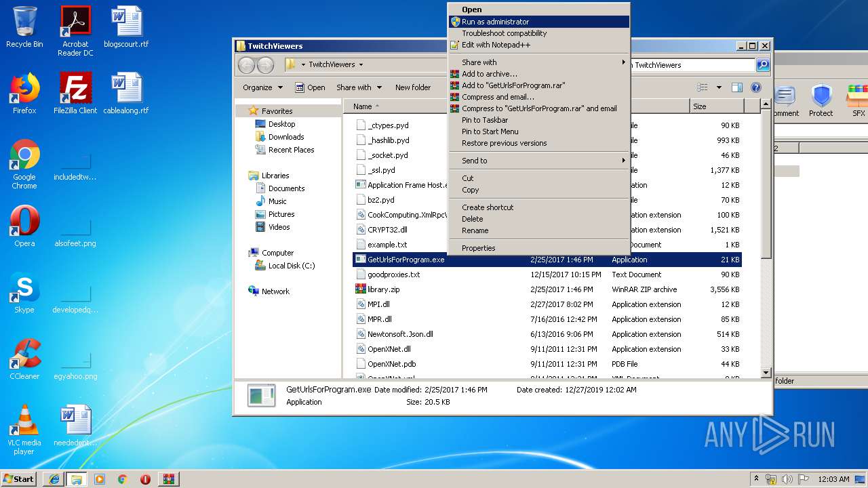The image size is (868, 488).
Task: Launch Skype desktop shortcut
Action: tap(24, 293)
